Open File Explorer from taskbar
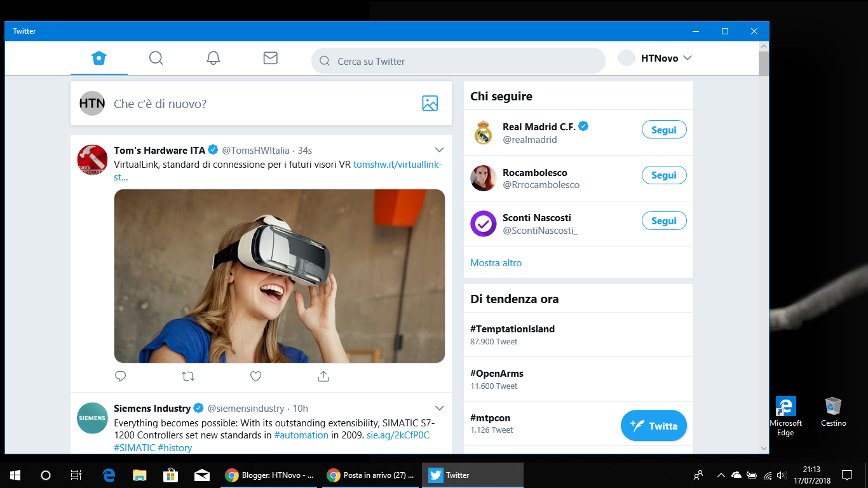The width and height of the screenshot is (868, 488). pyautogui.click(x=140, y=475)
